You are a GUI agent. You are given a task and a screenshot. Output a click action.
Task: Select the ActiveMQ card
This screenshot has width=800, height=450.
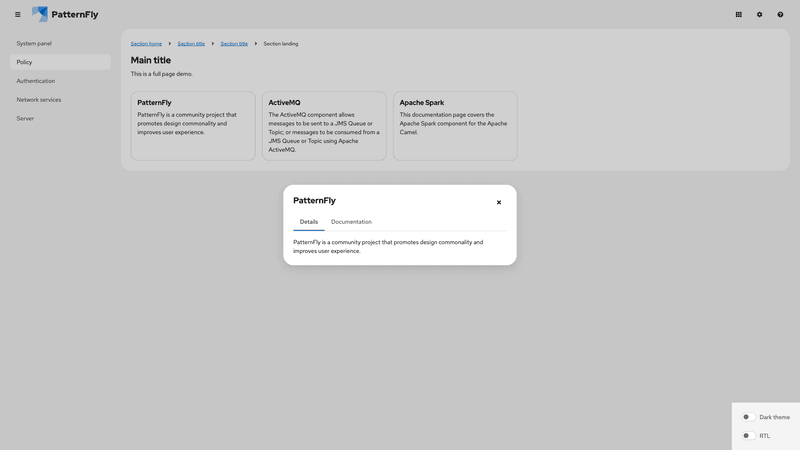point(324,126)
